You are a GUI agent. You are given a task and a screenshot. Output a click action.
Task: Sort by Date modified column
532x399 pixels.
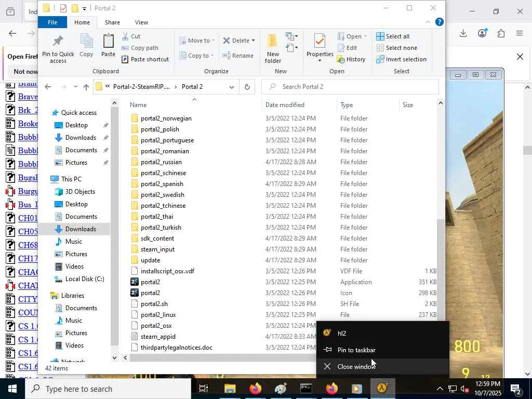pos(285,105)
